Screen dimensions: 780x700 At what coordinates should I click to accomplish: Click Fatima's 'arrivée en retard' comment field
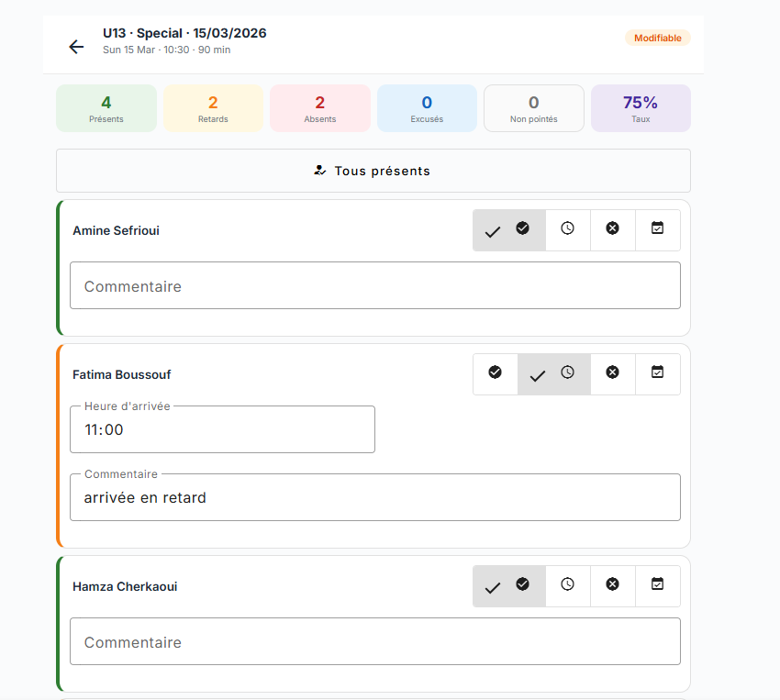[x=374, y=498]
